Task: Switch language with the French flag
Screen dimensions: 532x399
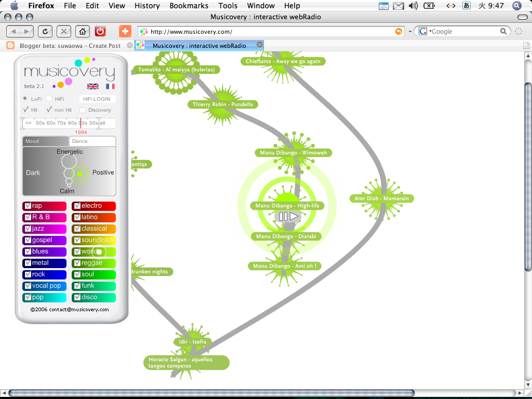Action: [x=110, y=86]
